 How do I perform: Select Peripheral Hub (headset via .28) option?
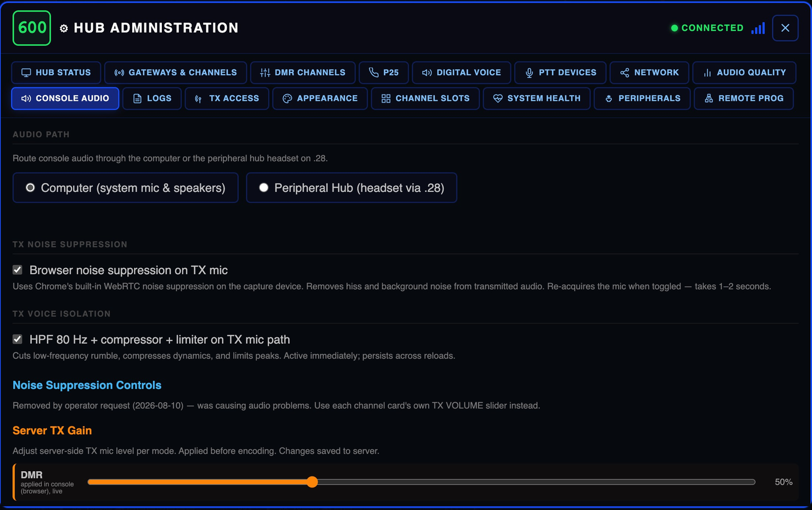(351, 188)
